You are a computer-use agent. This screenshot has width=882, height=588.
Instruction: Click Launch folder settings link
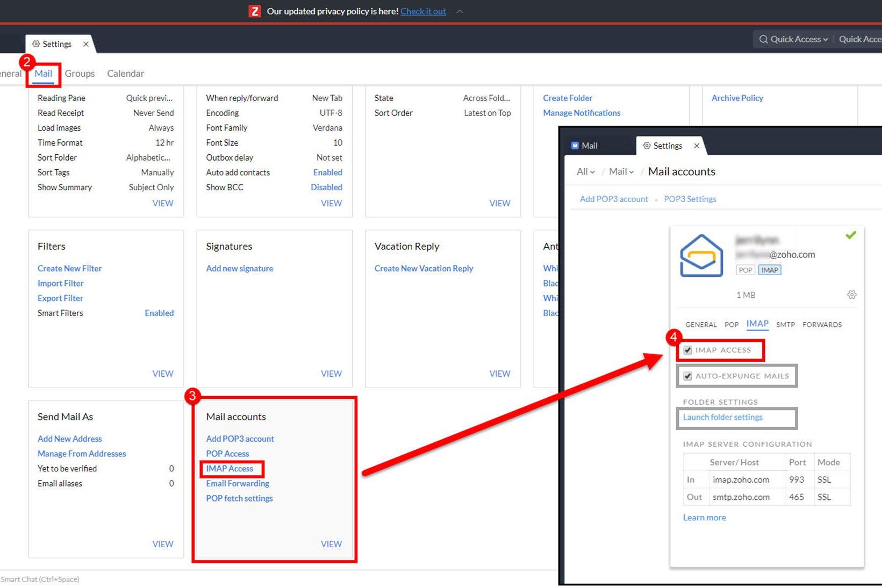722,417
